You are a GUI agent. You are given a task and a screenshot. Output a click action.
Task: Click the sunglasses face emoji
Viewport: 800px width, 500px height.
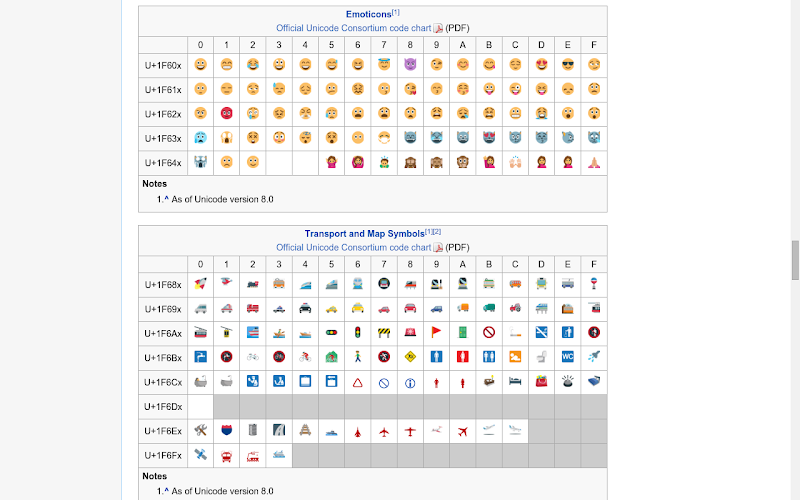point(567,65)
